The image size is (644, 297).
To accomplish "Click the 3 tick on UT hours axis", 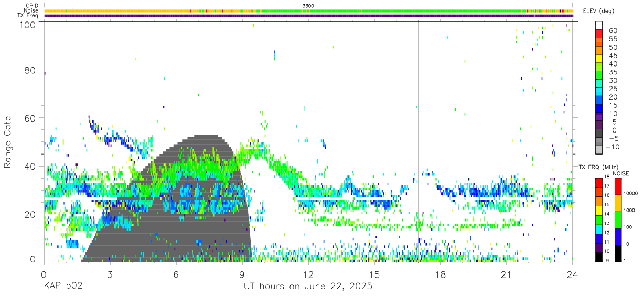I will (x=110, y=274).
